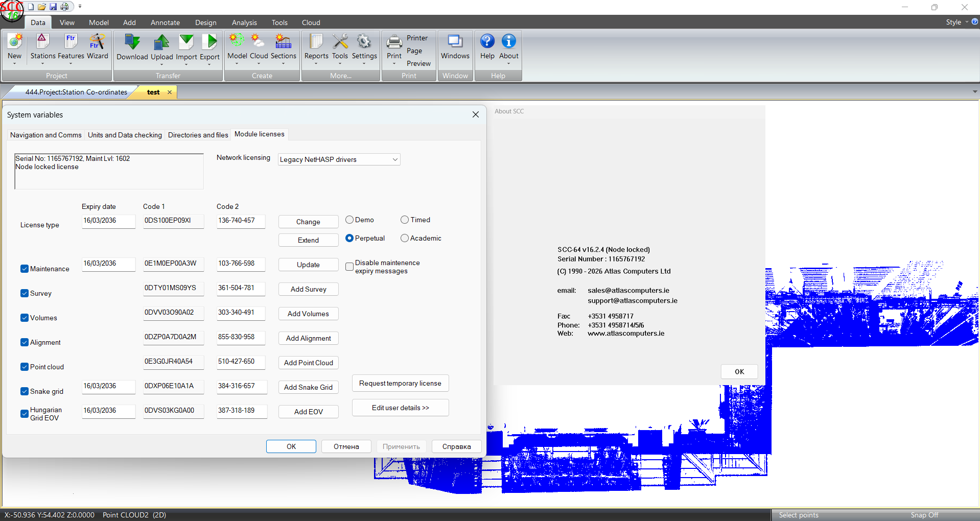The image size is (980, 521).
Task: Open the Sections create icon
Action: pyautogui.click(x=283, y=41)
